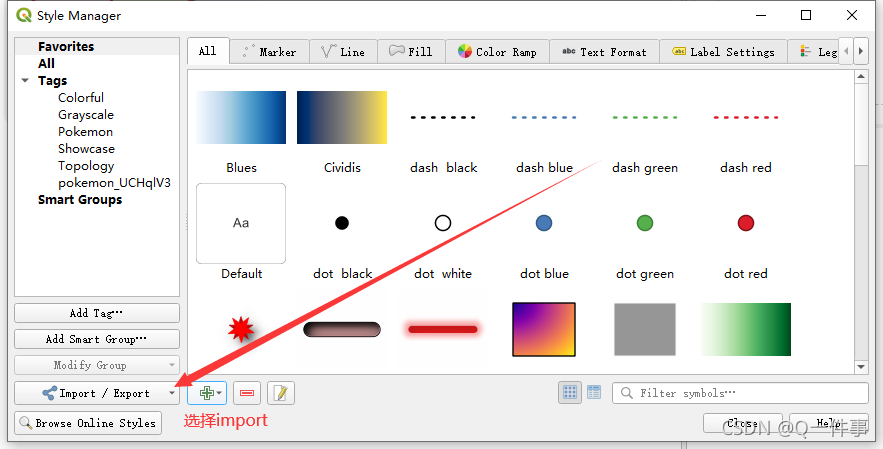Viewport: 883px width, 449px height.
Task: Select the Pokemon tag
Action: click(x=85, y=132)
